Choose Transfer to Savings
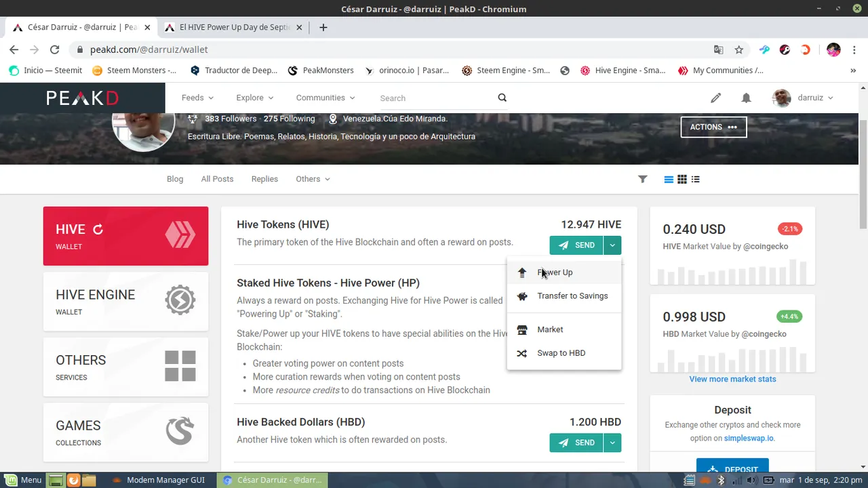This screenshot has height=488, width=868. (564, 296)
